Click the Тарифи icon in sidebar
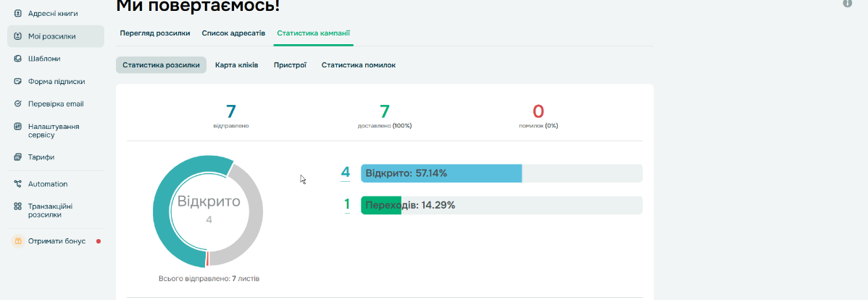 point(17,157)
